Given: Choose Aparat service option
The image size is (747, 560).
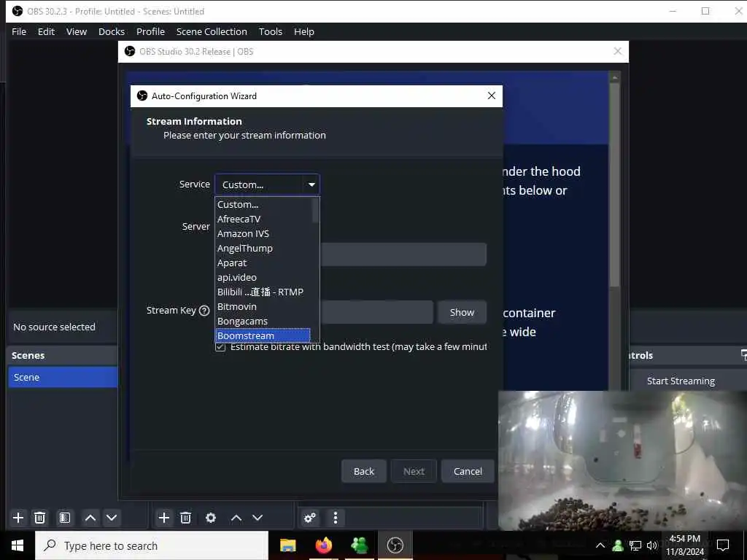Looking at the screenshot, I should point(263,262).
